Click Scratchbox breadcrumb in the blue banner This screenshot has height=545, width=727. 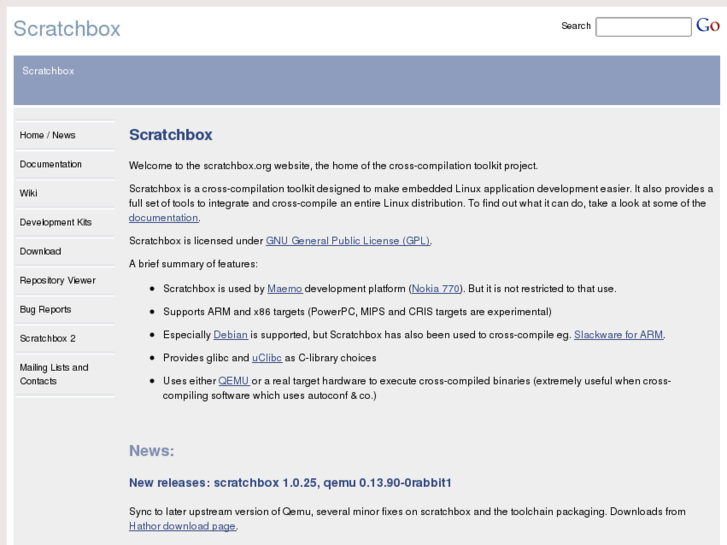48,71
